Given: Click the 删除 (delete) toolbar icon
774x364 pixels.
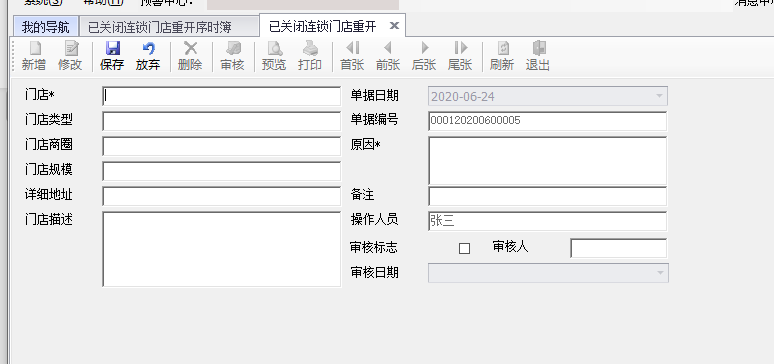Looking at the screenshot, I should point(190,56).
